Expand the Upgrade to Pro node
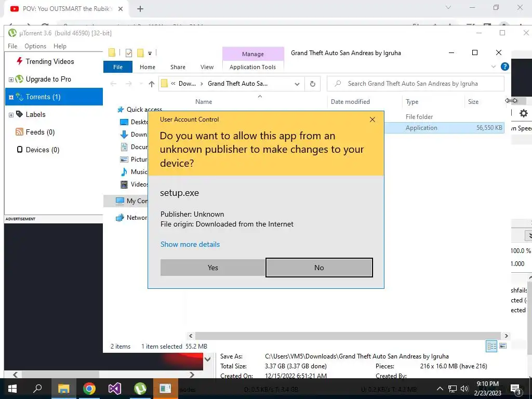Screen dimensions: 532x399 coord(11,79)
